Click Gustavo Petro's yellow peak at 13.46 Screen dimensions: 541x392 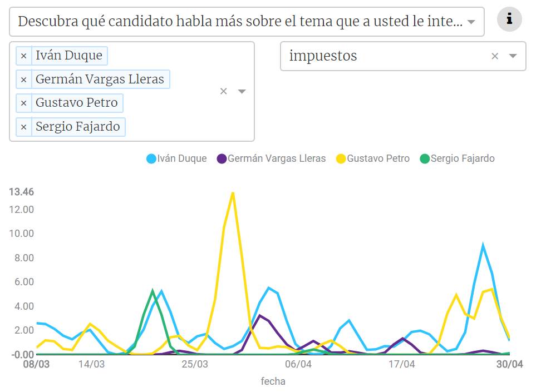click(x=233, y=193)
